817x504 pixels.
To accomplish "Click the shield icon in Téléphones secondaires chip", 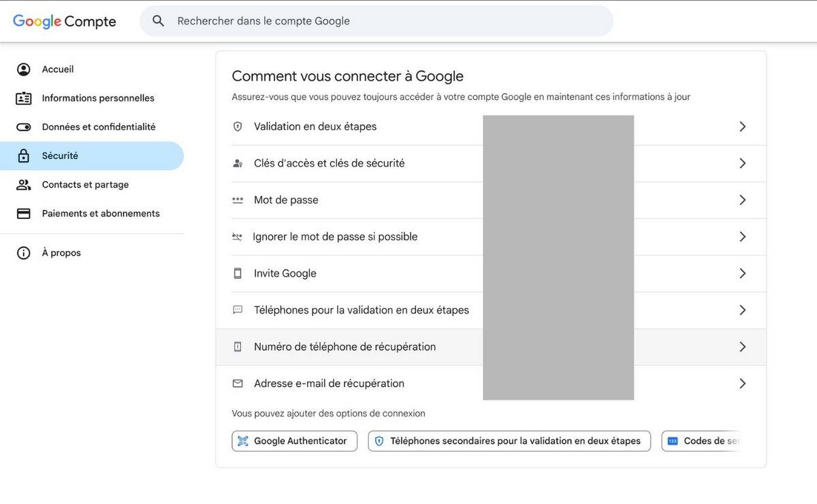I will [x=379, y=441].
